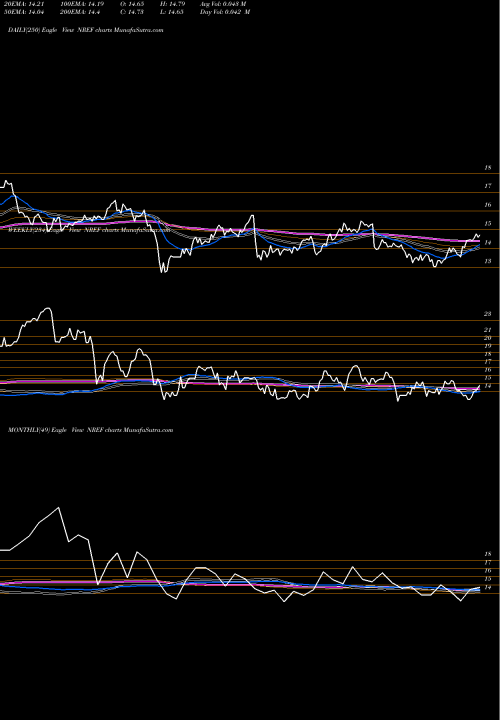This screenshot has width=500, height=720.
Task: Click the 18 price label on the daily chart
Action: pos(488,168)
